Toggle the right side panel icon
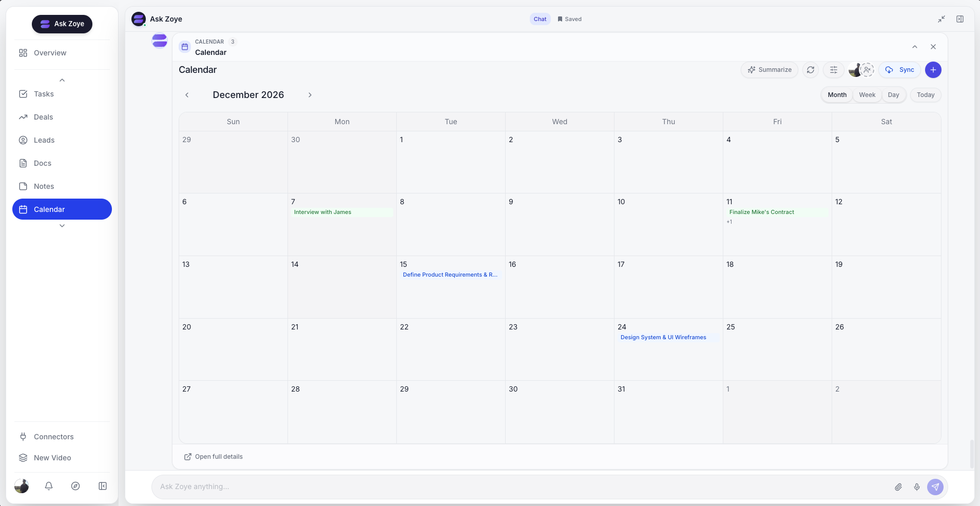The image size is (980, 506). (x=960, y=19)
